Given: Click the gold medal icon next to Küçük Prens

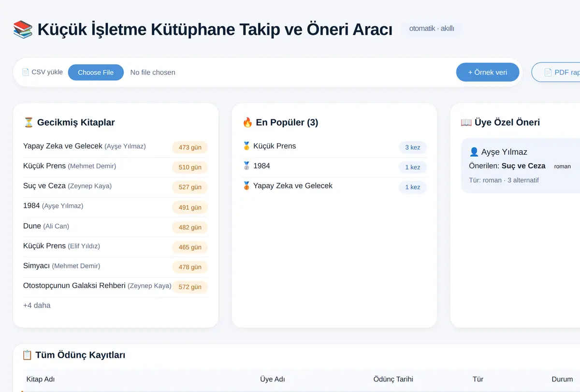Looking at the screenshot, I should point(246,146).
